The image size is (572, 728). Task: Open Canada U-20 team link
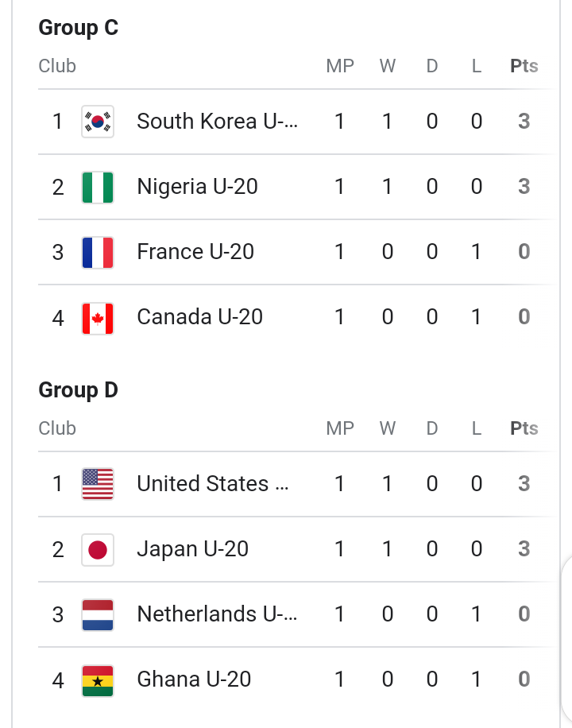(199, 317)
